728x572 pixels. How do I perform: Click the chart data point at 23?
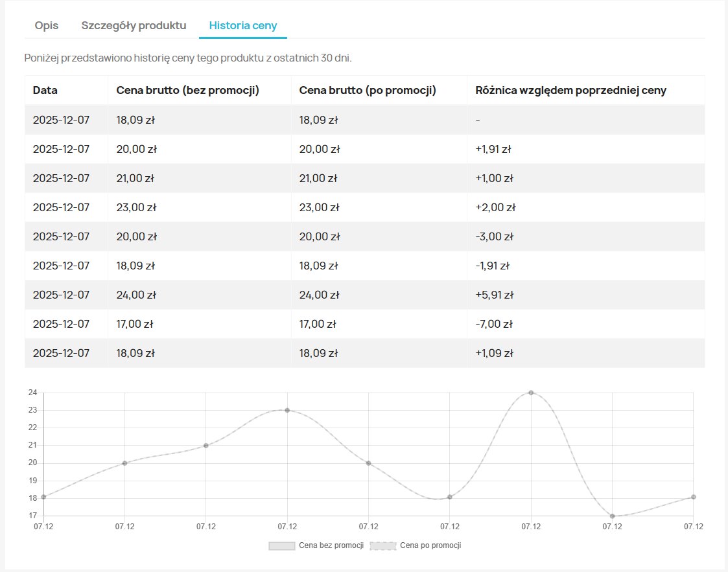(x=287, y=410)
